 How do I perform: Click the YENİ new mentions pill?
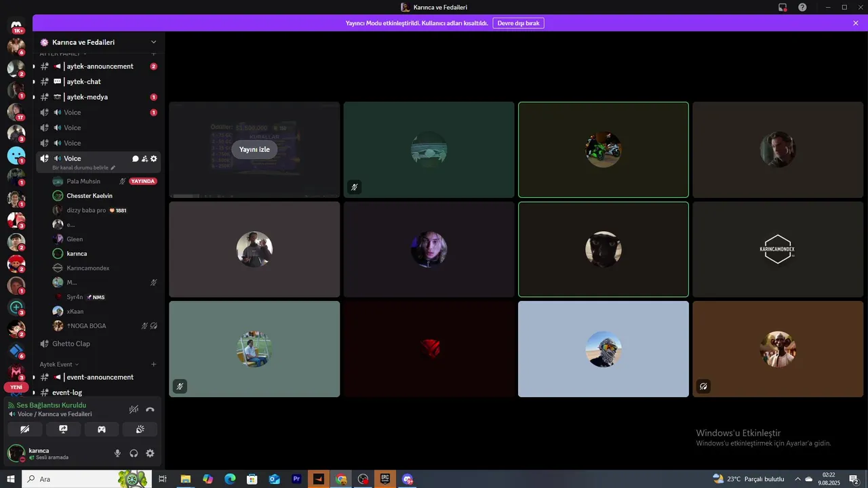point(16,387)
